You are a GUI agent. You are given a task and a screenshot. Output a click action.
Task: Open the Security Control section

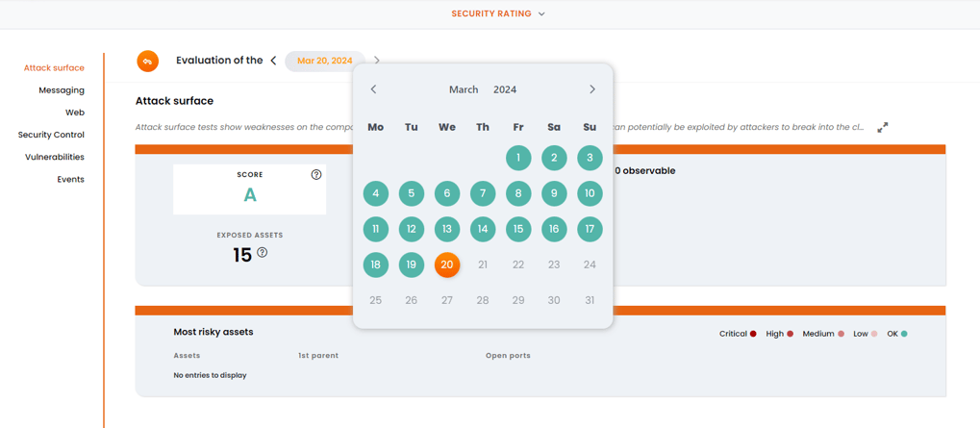coord(51,135)
